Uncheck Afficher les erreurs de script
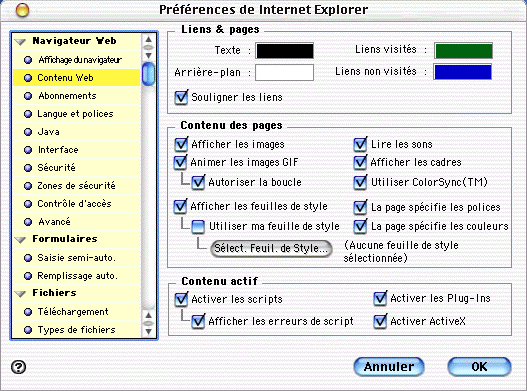This screenshot has height=391, width=527. coord(198,321)
